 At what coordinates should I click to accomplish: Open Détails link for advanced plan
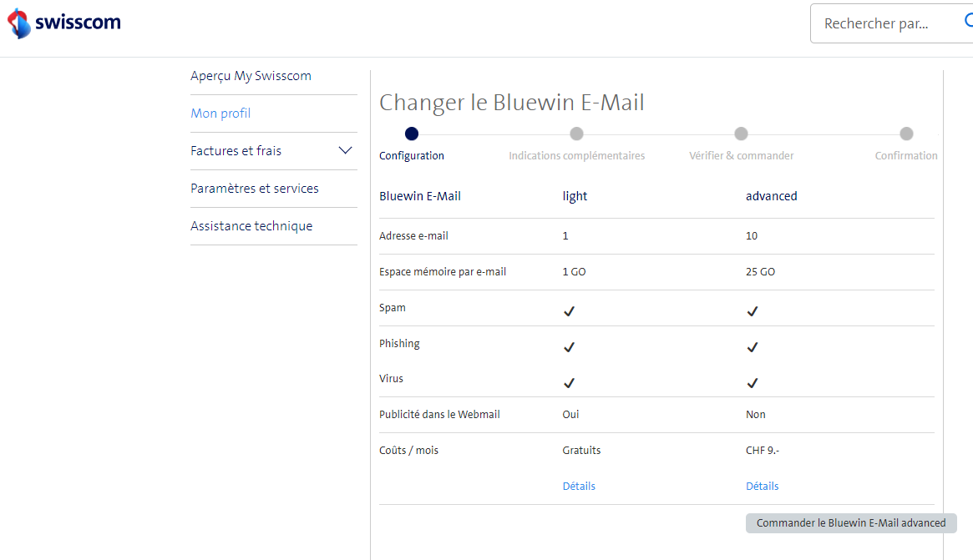pos(762,486)
